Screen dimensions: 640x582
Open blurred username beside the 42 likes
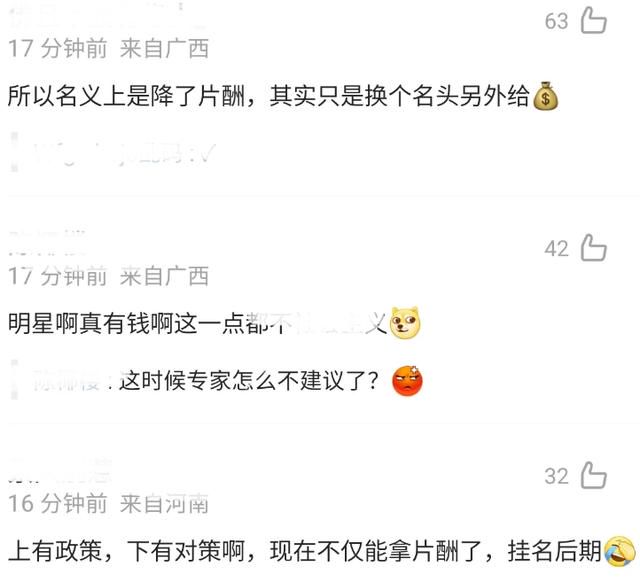point(48,243)
